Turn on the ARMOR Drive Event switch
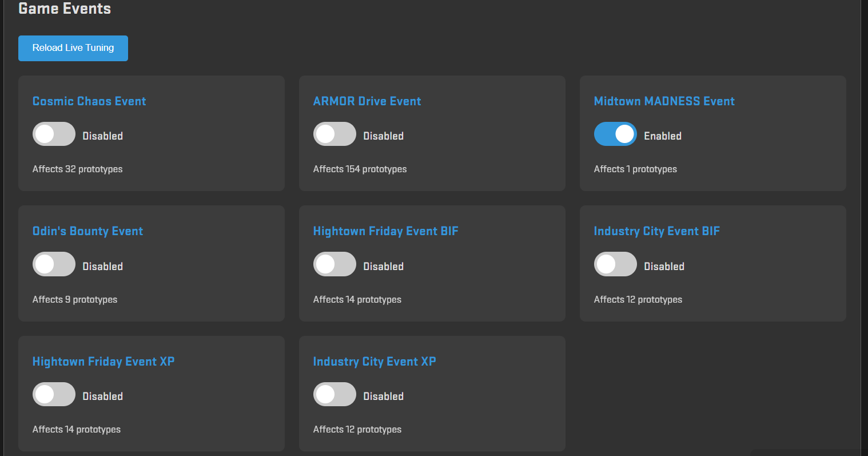 click(335, 134)
